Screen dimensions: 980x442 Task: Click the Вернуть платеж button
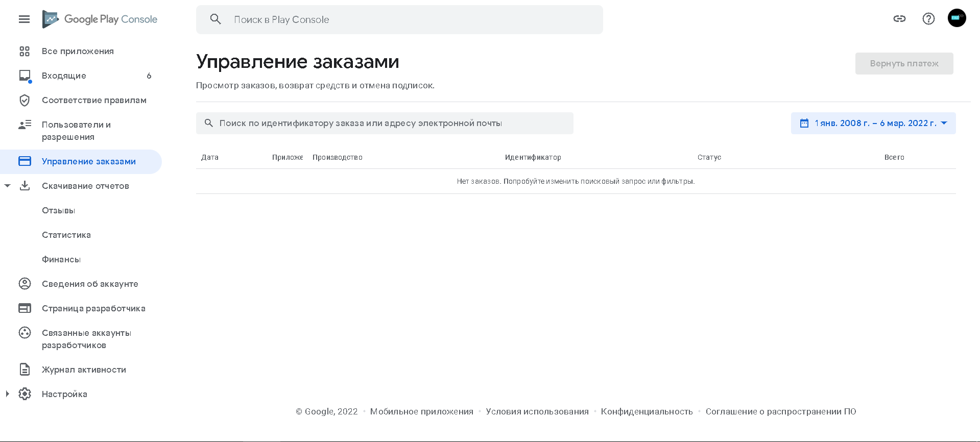904,63
